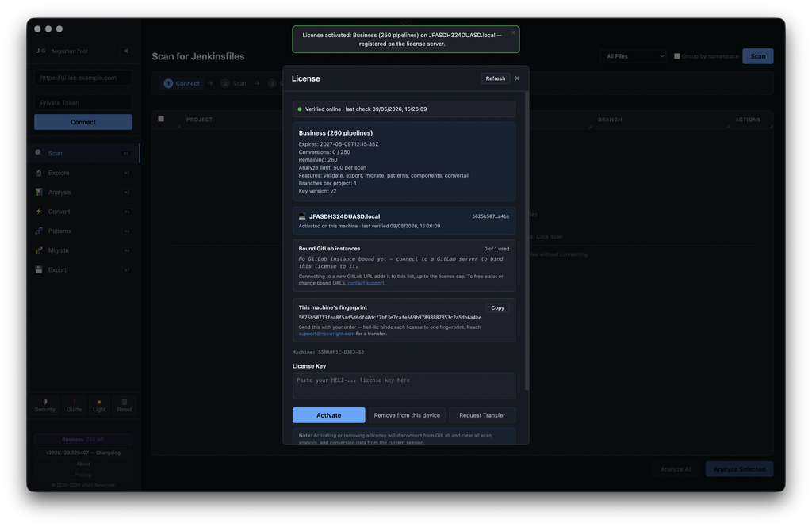Click the Verified online status line
The height and width of the screenshot is (527, 812).
coord(404,109)
